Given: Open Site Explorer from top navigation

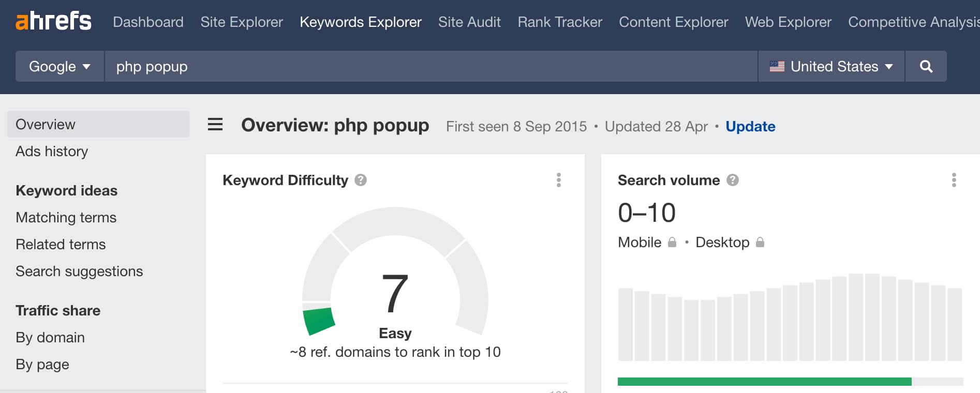Looking at the screenshot, I should (242, 22).
